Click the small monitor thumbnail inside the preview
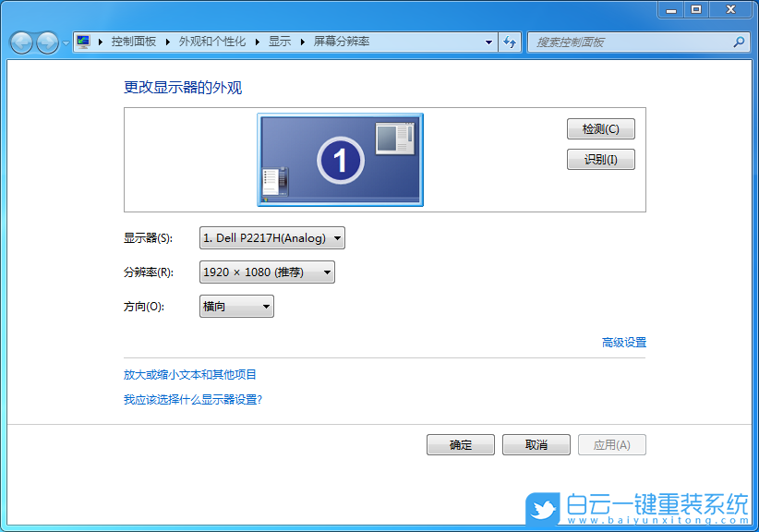This screenshot has height=532, width=759. click(x=396, y=137)
